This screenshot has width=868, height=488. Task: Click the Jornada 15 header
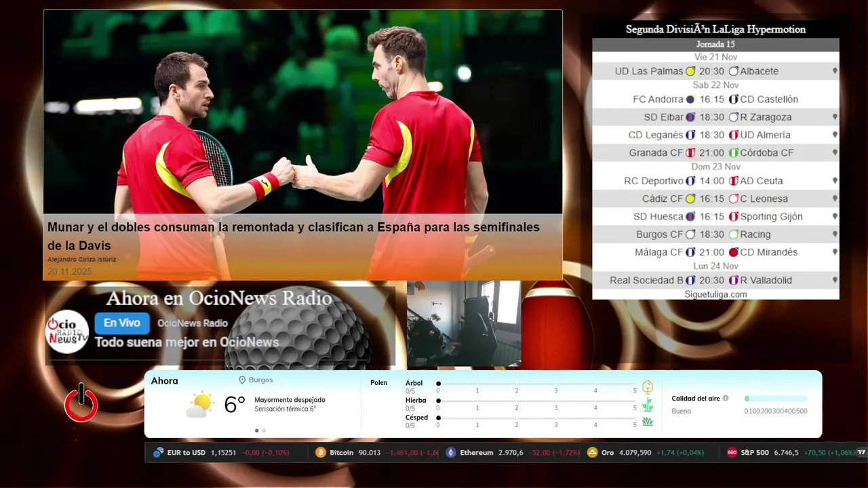pyautogui.click(x=715, y=44)
